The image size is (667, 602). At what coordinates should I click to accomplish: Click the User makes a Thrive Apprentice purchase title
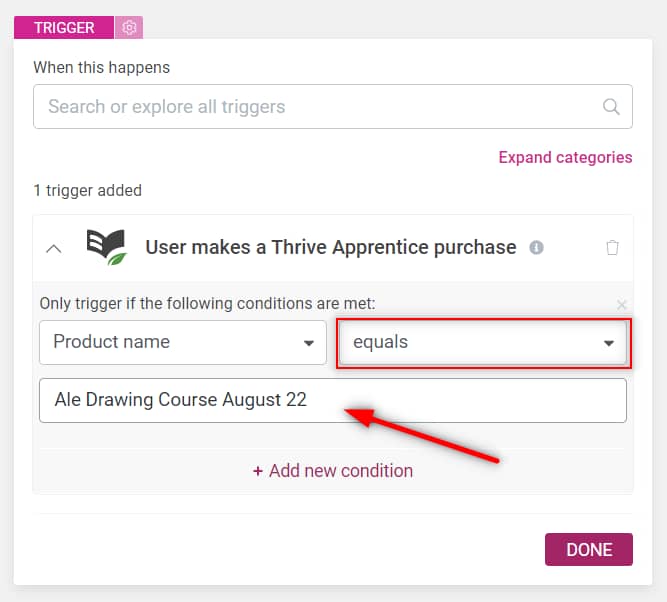tap(331, 247)
